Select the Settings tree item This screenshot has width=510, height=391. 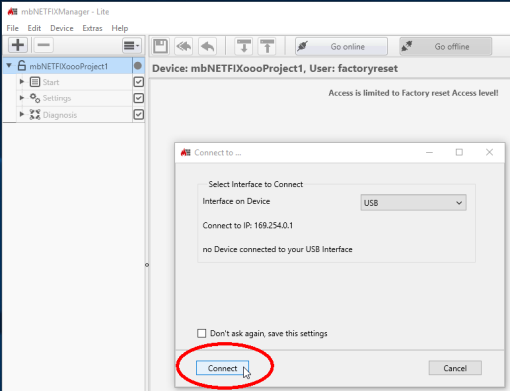pos(57,98)
